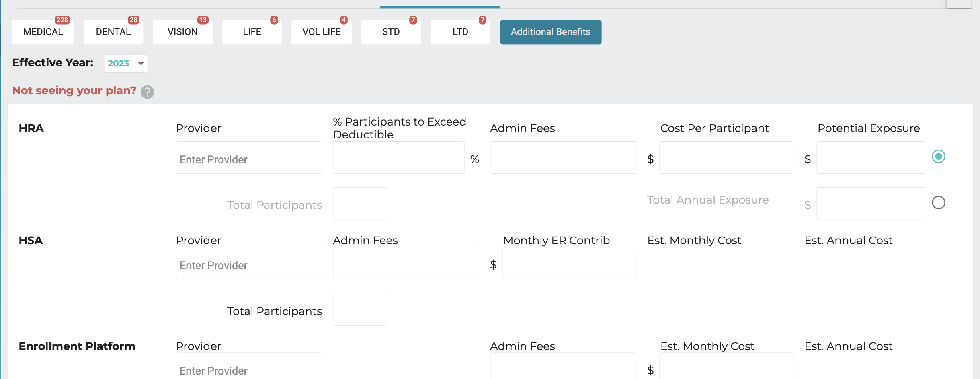This screenshot has width=980, height=379.
Task: Open the VOL LIFE tab
Action: tap(322, 32)
